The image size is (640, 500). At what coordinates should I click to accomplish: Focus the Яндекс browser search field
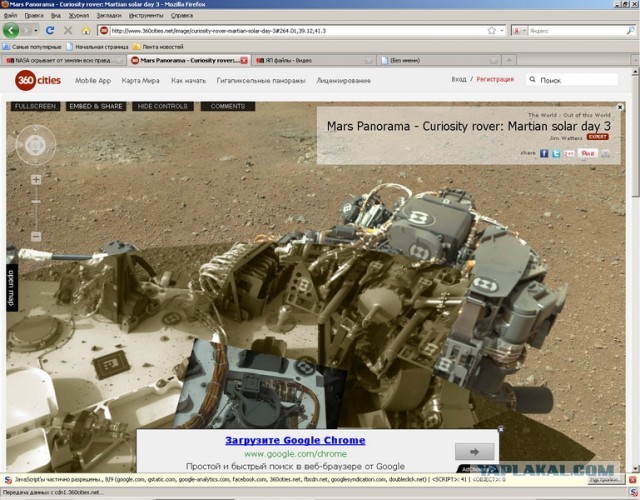tap(576, 31)
